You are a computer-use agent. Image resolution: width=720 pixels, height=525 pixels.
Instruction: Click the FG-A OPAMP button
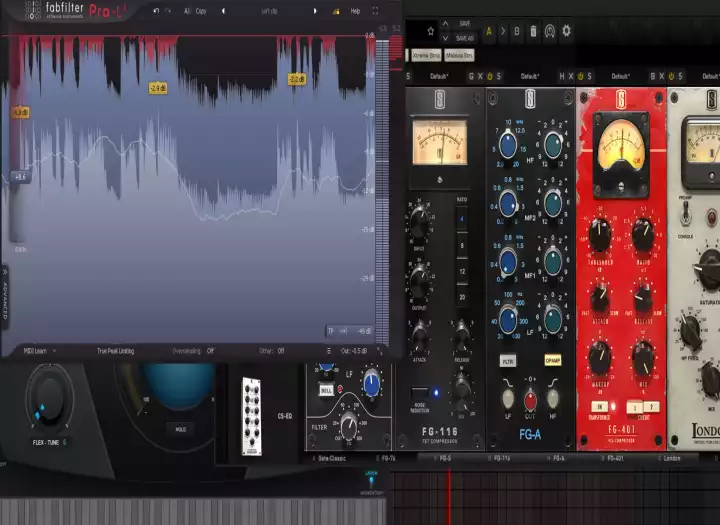pyautogui.click(x=552, y=360)
